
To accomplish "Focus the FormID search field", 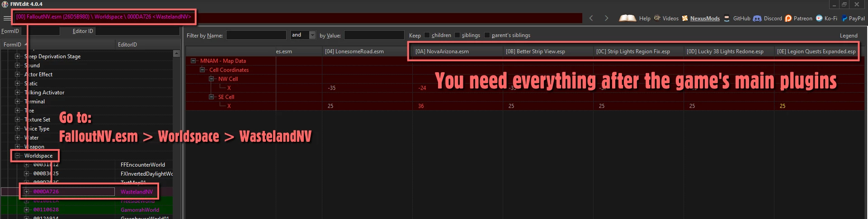I will (40, 31).
